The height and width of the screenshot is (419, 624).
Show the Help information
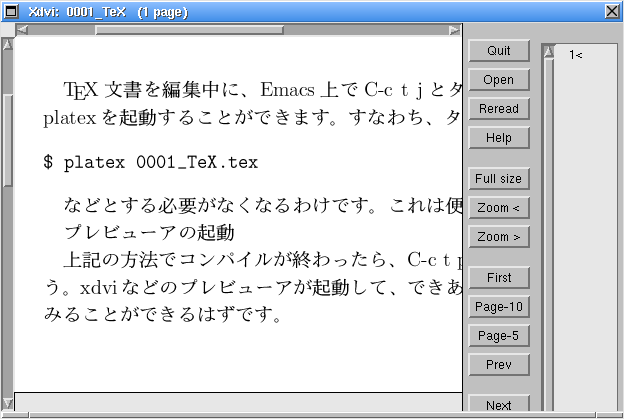(x=499, y=138)
